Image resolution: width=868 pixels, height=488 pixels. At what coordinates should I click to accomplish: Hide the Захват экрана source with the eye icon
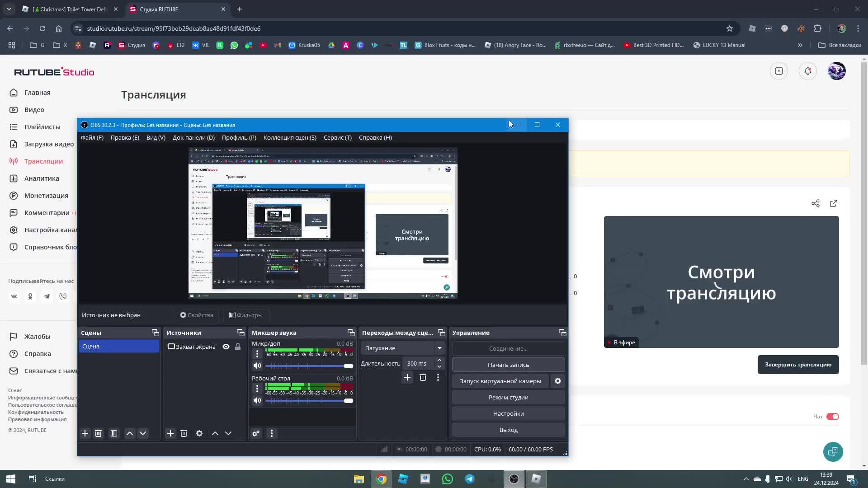pos(226,347)
